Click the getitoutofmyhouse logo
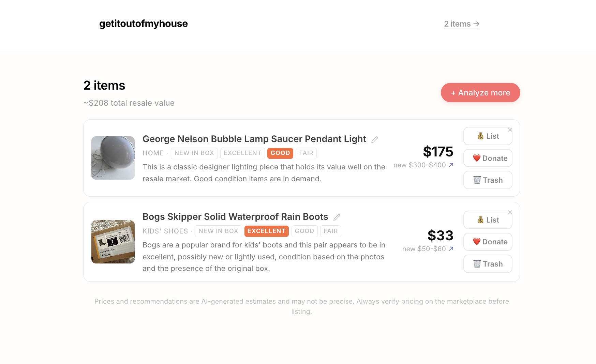 pyautogui.click(x=143, y=24)
